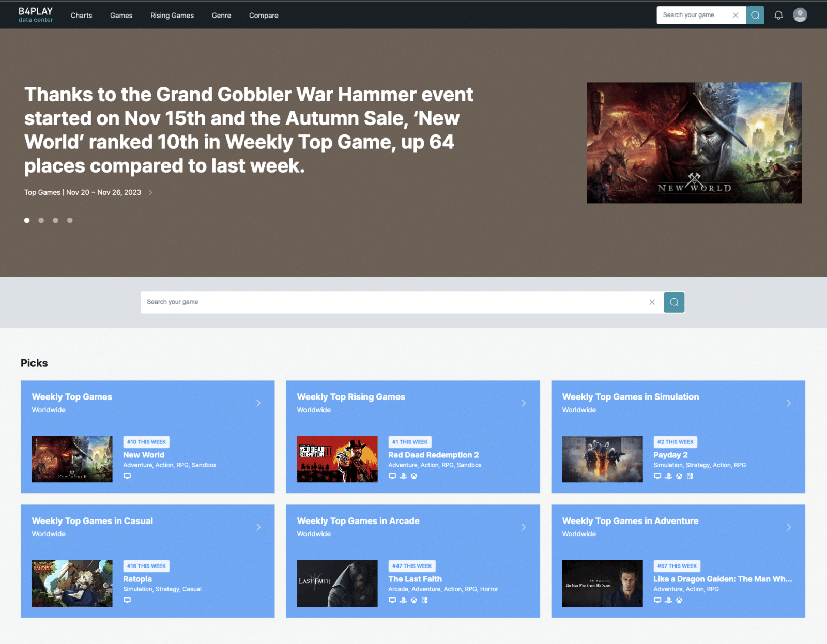Image resolution: width=827 pixels, height=644 pixels.
Task: Open New World game thumbnail in Picks
Action: tap(72, 459)
